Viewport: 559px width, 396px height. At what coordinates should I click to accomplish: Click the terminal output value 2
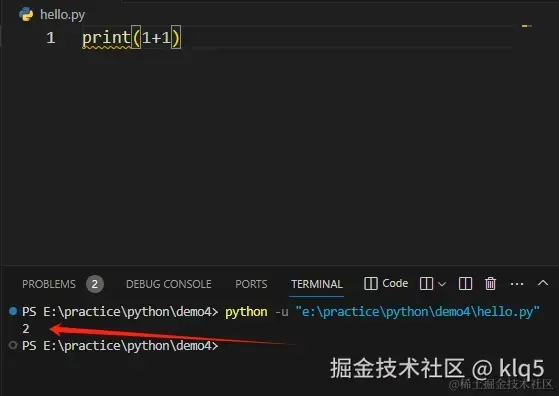(x=26, y=329)
